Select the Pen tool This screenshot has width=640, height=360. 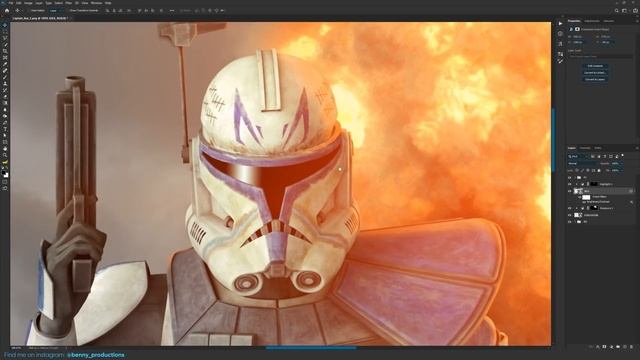coord(5,122)
